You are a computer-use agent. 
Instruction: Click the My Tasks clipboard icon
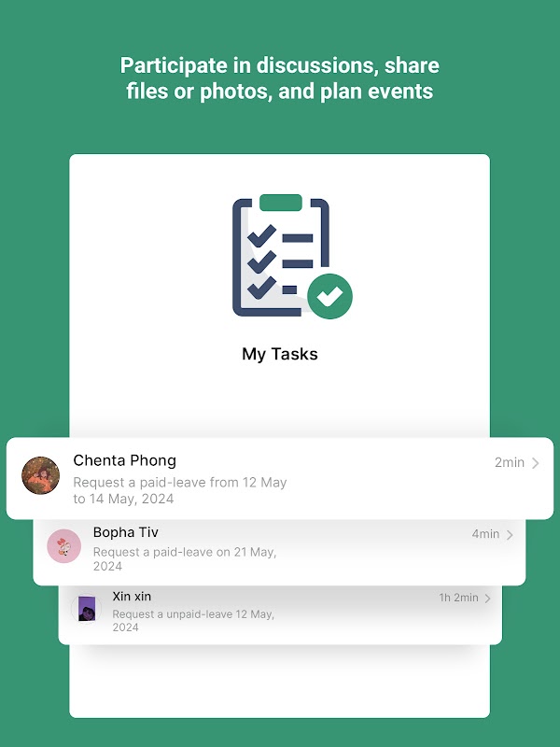292,256
